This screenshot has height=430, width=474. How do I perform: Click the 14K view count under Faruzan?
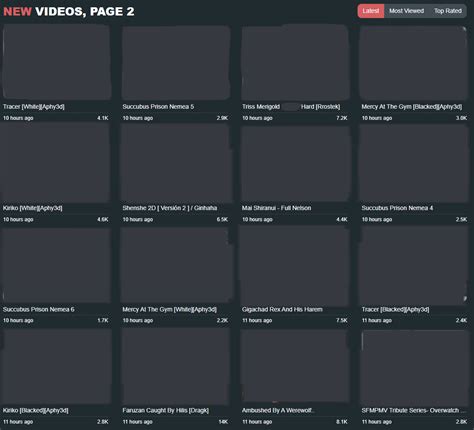coord(223,422)
